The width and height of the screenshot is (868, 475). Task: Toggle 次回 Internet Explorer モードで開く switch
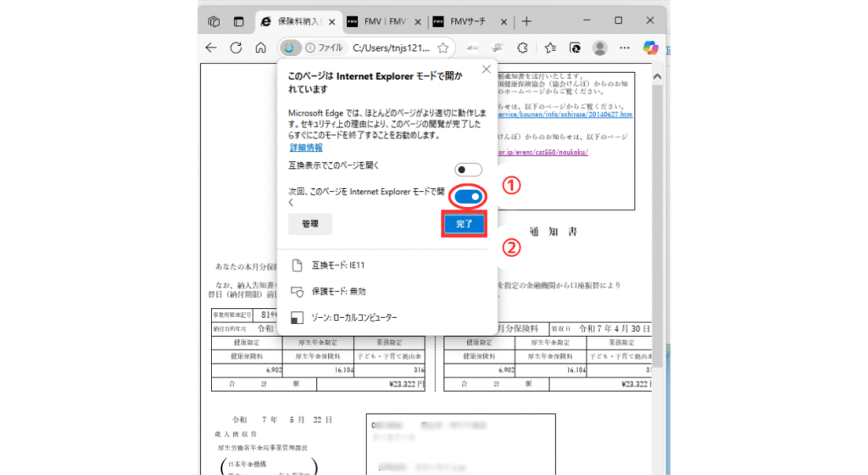coord(468,197)
